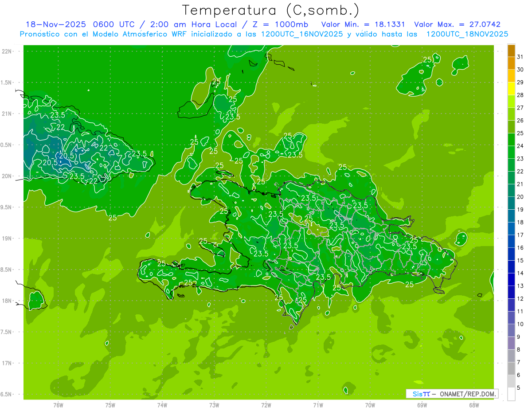Click the legend value 16
The image size is (532, 411).
point(520,247)
